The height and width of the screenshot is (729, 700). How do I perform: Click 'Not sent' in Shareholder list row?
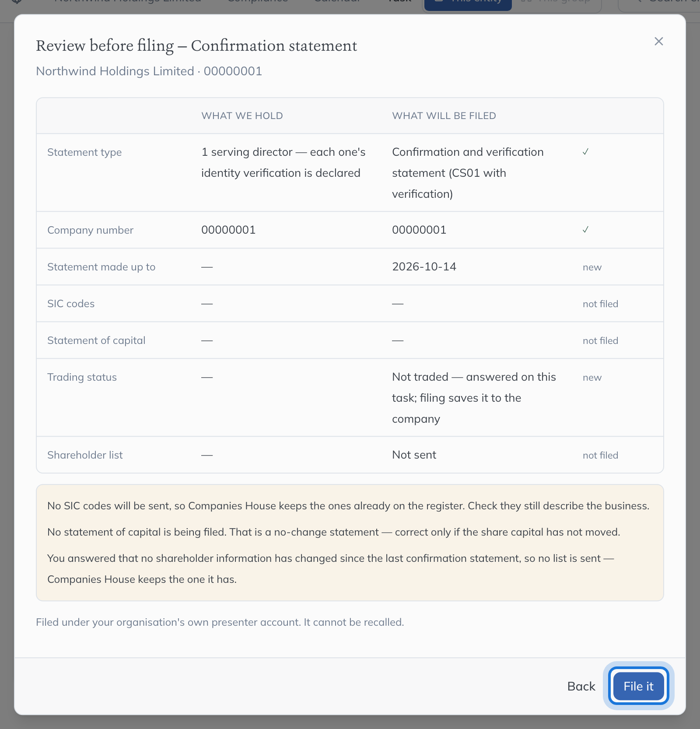414,455
